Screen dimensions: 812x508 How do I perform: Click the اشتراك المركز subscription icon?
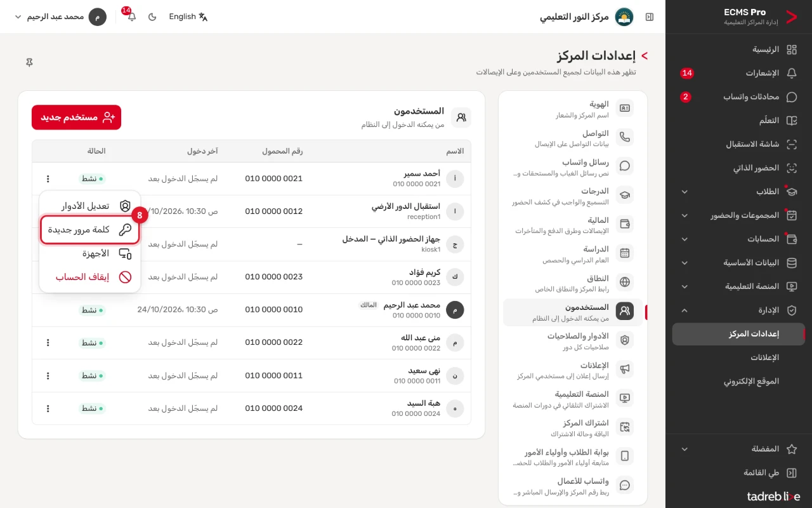pos(625,427)
